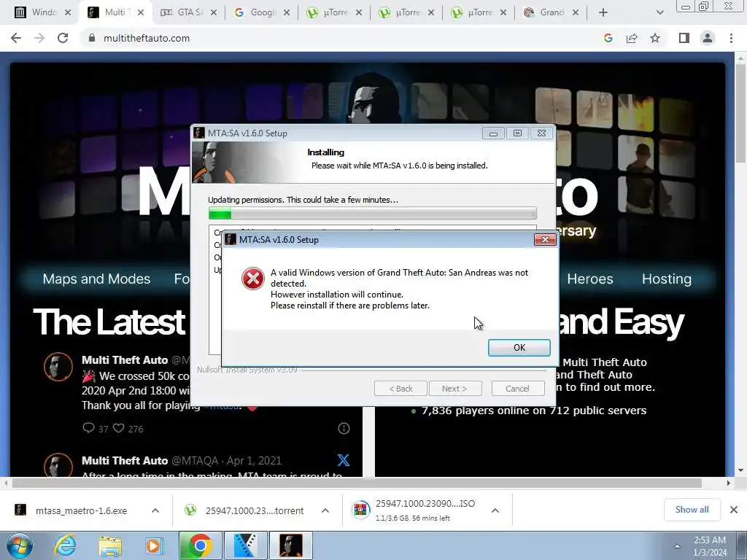Close the GTA not detected error dialog
The image size is (747, 560).
(x=545, y=239)
